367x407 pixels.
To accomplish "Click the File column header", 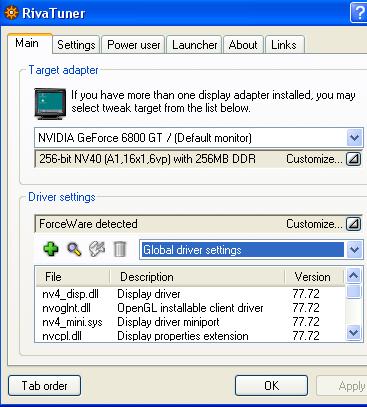I will click(73, 277).
